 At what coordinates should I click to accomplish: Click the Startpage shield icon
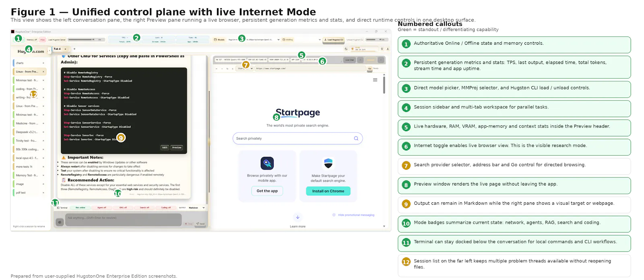pyautogui.click(x=328, y=163)
